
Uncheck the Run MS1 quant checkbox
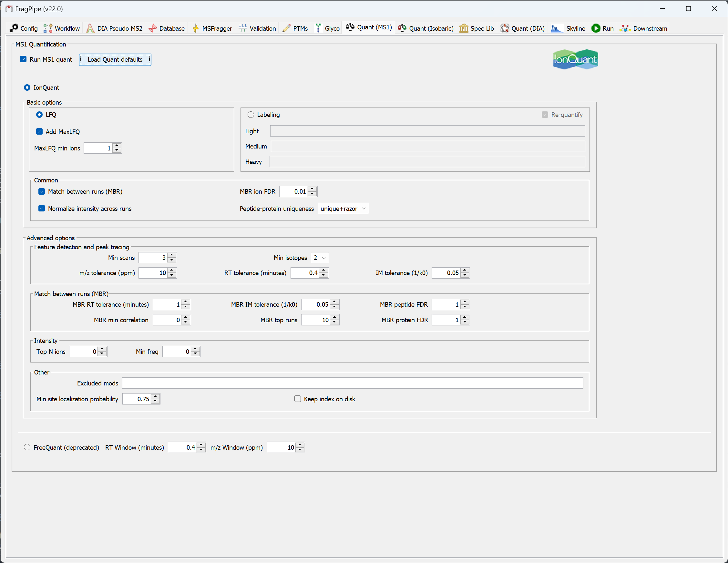click(23, 59)
